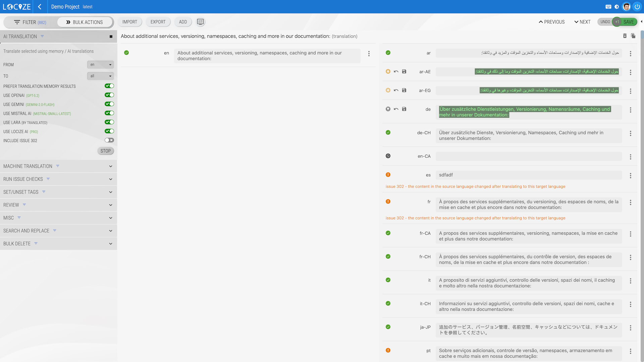Save the de translation with the floppy icon
Viewport: 644px width, 362px height.
(x=404, y=109)
